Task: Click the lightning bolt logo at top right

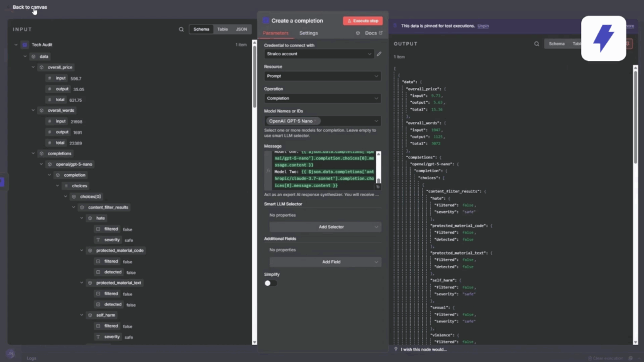Action: (603, 38)
